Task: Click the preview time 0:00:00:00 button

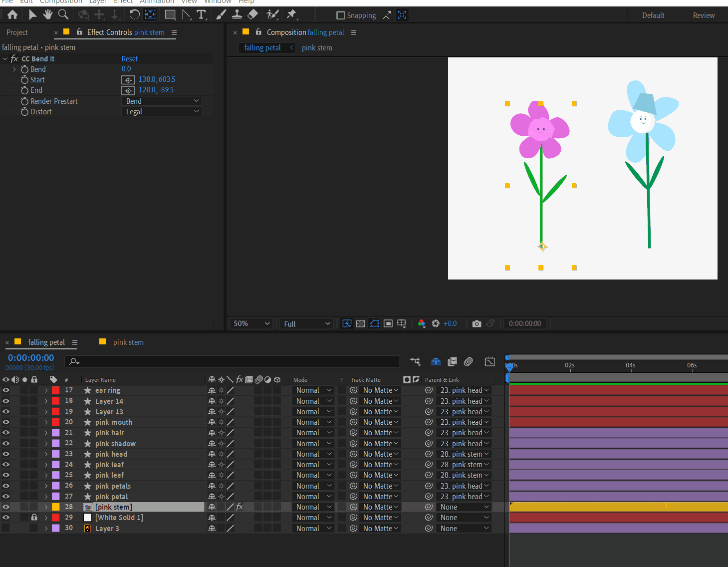Action: 525,323
